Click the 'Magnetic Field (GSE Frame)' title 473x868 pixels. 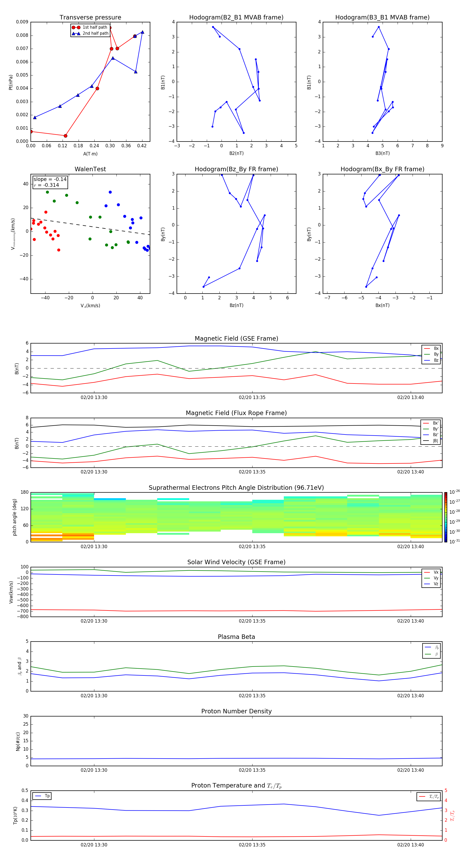point(236,339)
